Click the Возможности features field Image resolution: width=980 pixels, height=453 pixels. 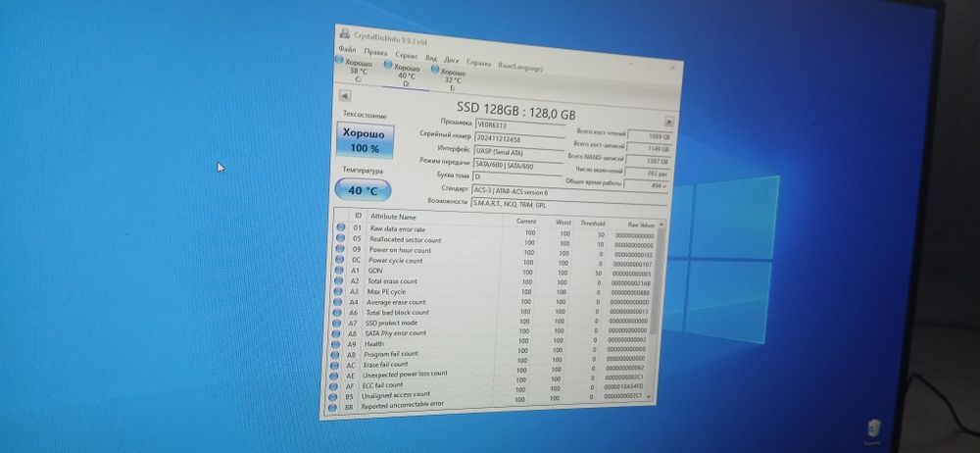568,204
